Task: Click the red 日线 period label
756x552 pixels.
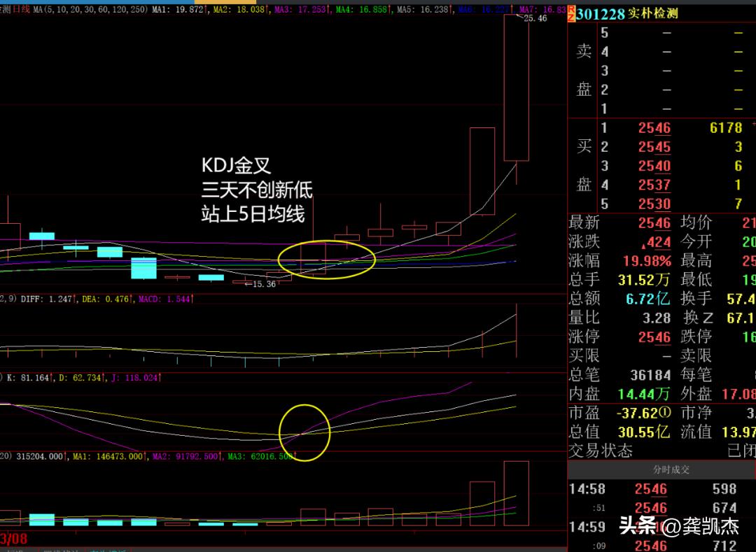Action: point(20,9)
